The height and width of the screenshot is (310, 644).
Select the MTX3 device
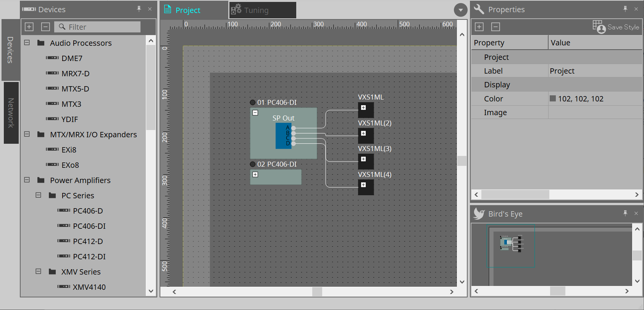coord(71,104)
